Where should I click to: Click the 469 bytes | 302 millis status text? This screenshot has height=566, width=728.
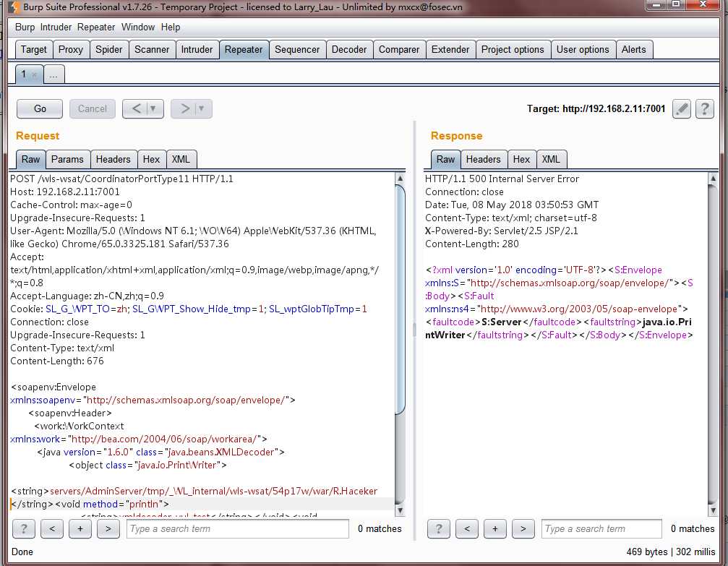pyautogui.click(x=670, y=552)
